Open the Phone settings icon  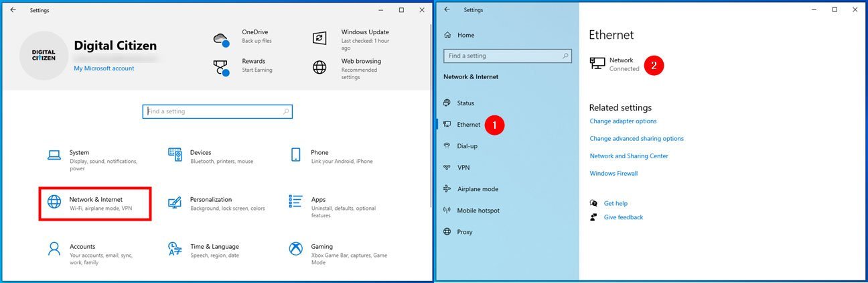pos(295,155)
